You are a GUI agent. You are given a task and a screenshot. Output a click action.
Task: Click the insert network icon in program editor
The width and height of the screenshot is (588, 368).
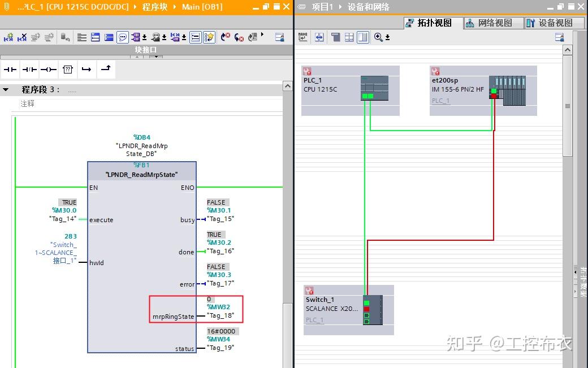7,36
